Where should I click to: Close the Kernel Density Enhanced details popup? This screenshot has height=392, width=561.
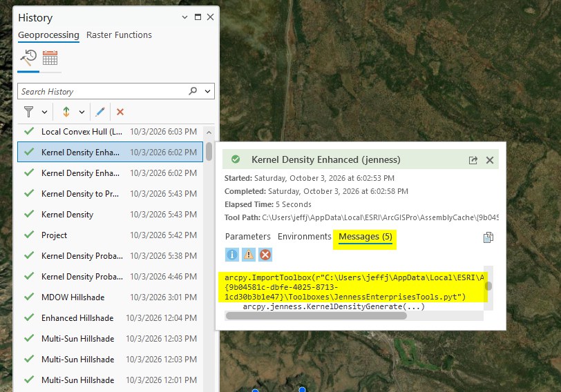tap(490, 160)
